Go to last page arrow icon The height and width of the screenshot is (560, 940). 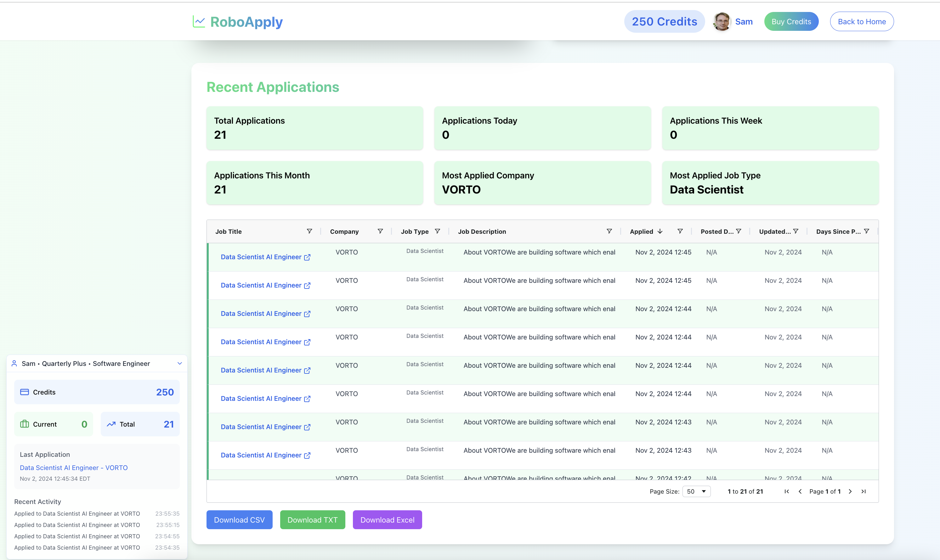864,491
